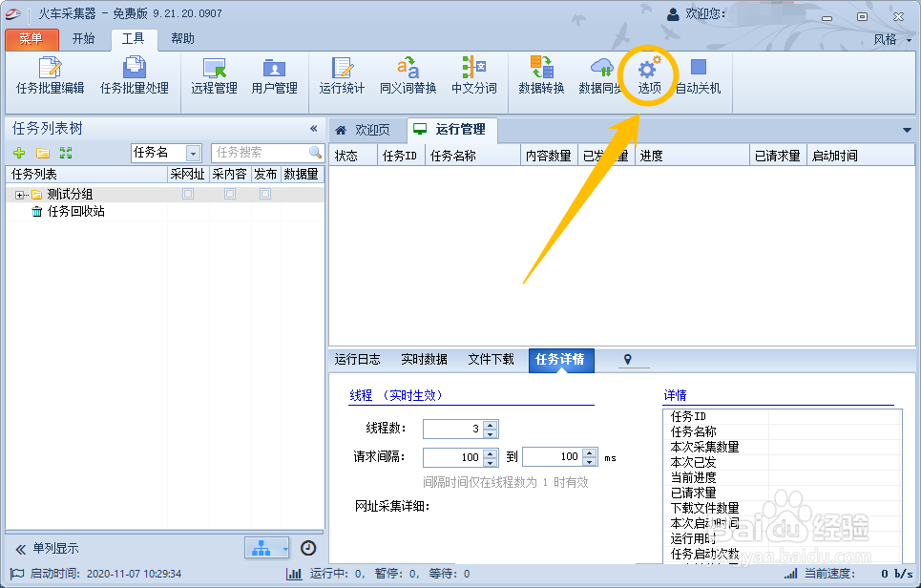Toggle 采网址 checkbox for 测试分组
This screenshot has height=588, width=921.
[188, 194]
